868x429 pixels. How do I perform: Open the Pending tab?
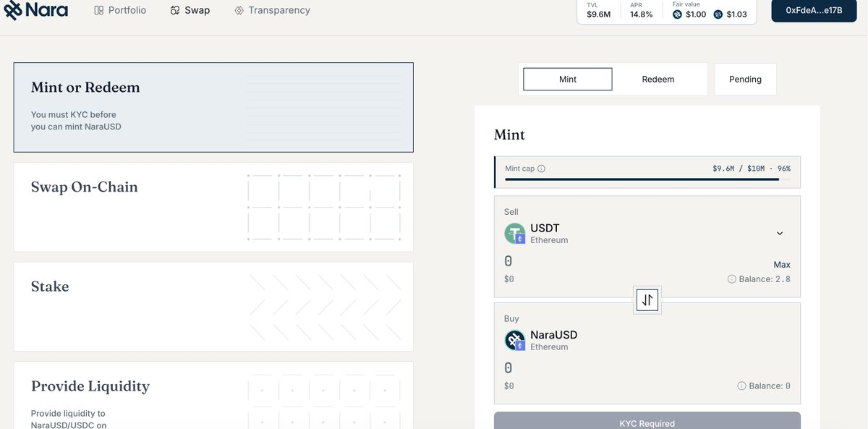[745, 79]
